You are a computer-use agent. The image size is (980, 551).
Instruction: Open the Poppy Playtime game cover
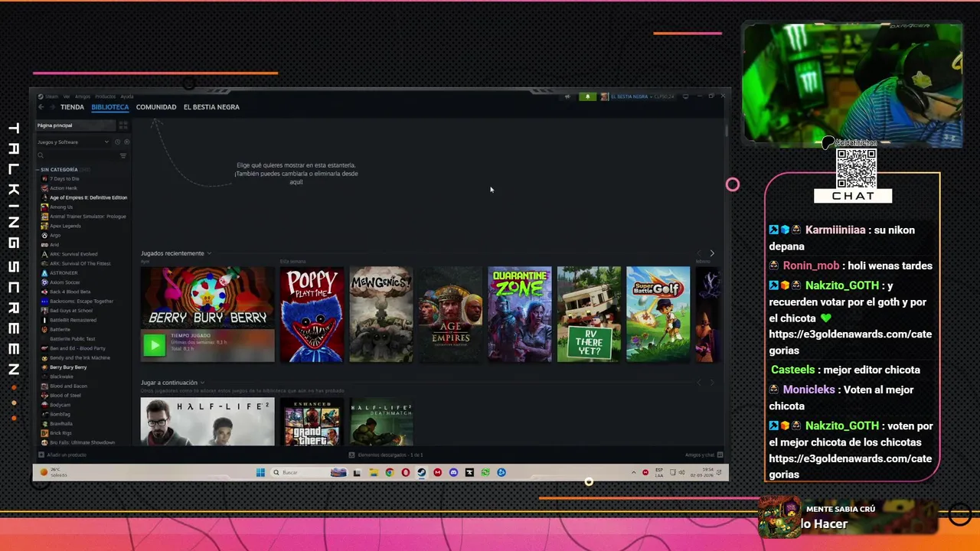(x=312, y=314)
